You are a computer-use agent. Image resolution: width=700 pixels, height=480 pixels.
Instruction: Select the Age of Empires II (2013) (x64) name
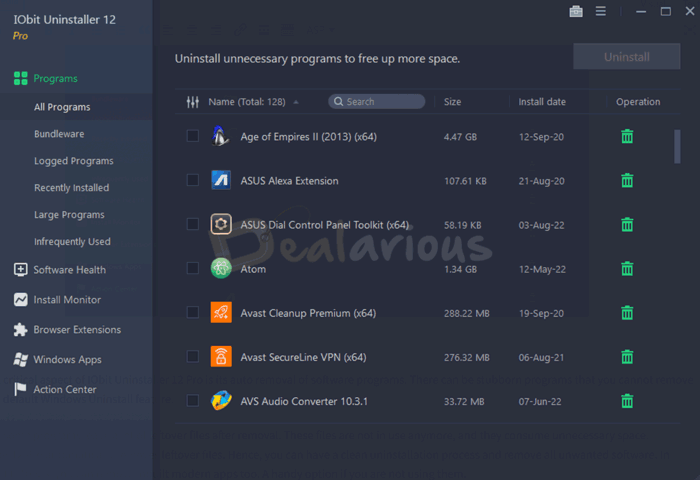(x=308, y=137)
